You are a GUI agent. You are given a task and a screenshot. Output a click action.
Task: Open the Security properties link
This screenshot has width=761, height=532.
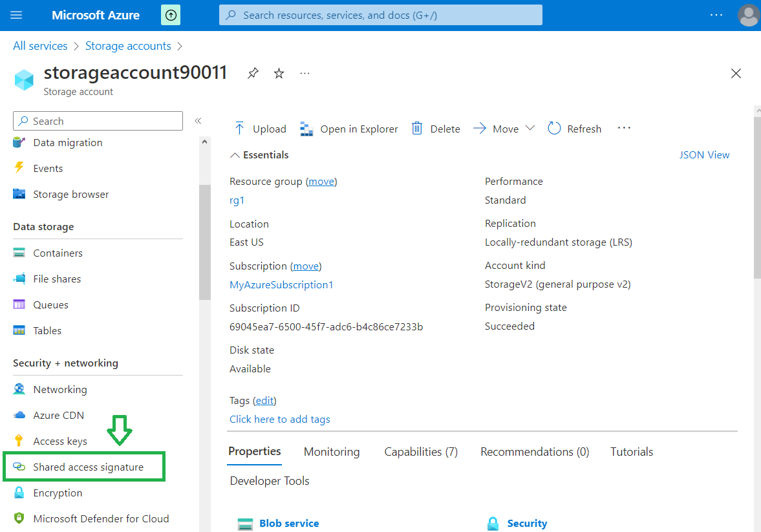pos(527,523)
